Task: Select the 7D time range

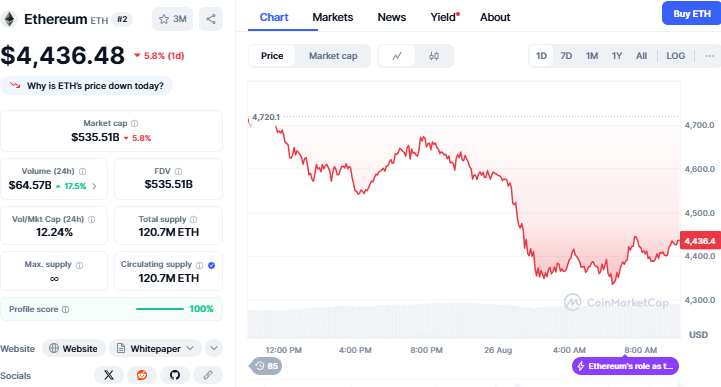Action: pyautogui.click(x=566, y=56)
